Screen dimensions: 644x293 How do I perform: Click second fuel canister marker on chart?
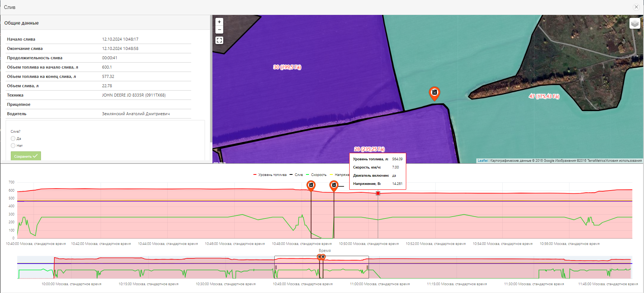(334, 185)
